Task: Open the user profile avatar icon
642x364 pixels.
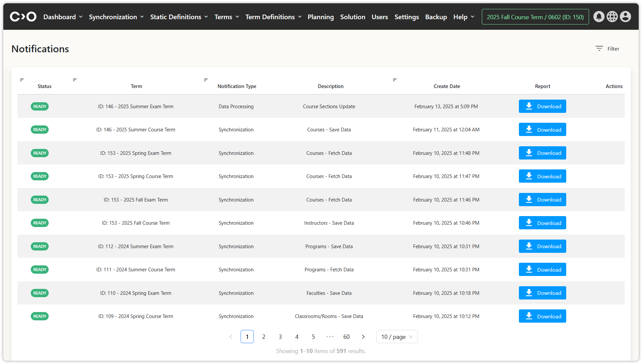Action: [625, 17]
